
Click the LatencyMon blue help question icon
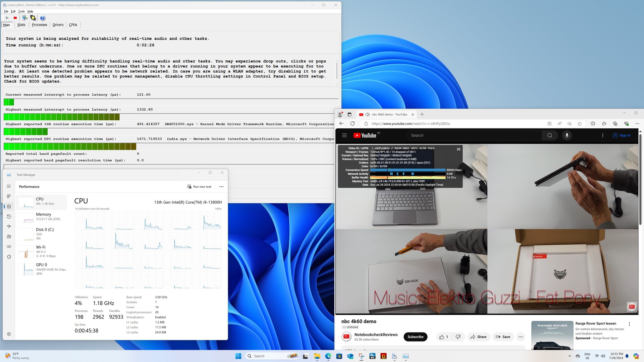pos(43,18)
